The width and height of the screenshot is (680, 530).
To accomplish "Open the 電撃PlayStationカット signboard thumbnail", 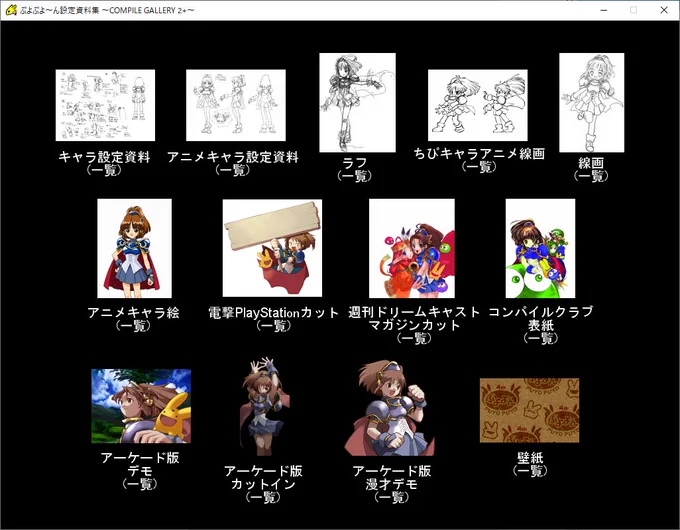I will pyautogui.click(x=272, y=248).
